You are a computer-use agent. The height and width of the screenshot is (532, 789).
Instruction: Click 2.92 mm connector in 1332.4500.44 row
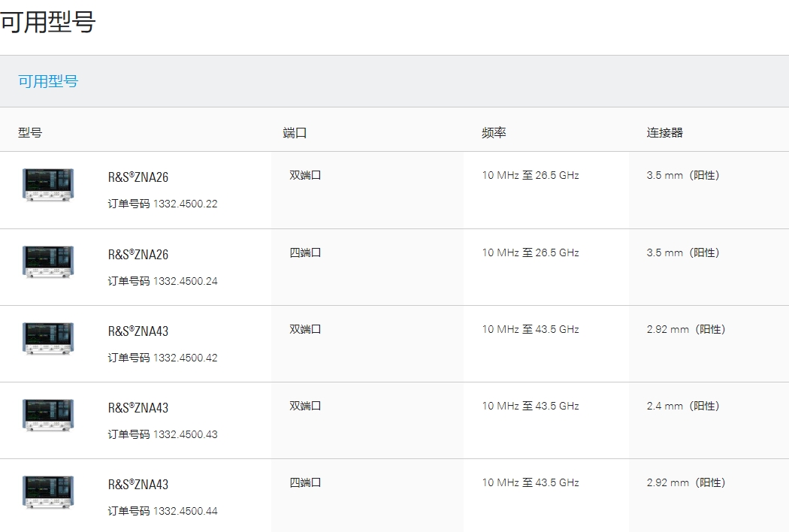click(x=686, y=482)
